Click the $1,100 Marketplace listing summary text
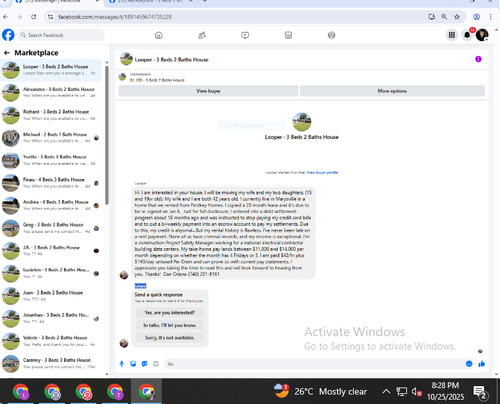 click(x=157, y=80)
